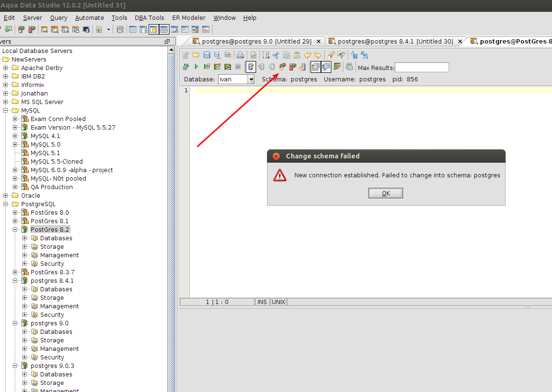The height and width of the screenshot is (392, 552).
Task: Close the Untitled 30 tab with its X
Action: coord(460,42)
